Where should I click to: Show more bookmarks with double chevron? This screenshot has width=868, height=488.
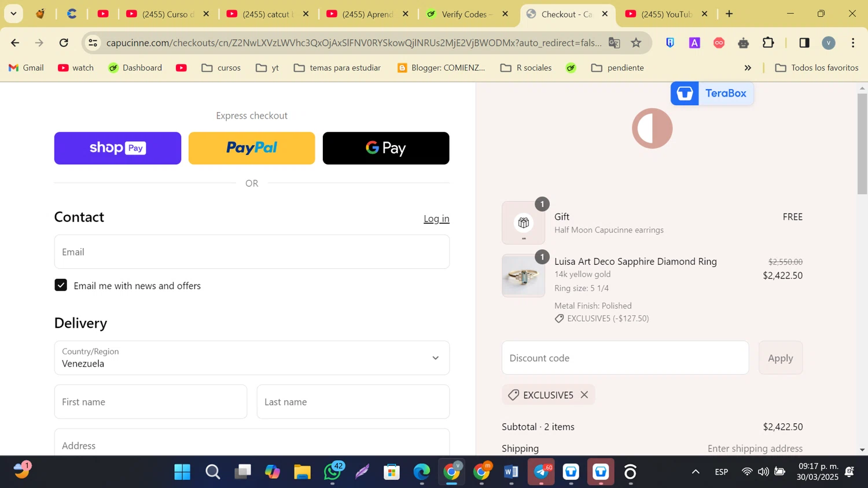click(x=748, y=68)
